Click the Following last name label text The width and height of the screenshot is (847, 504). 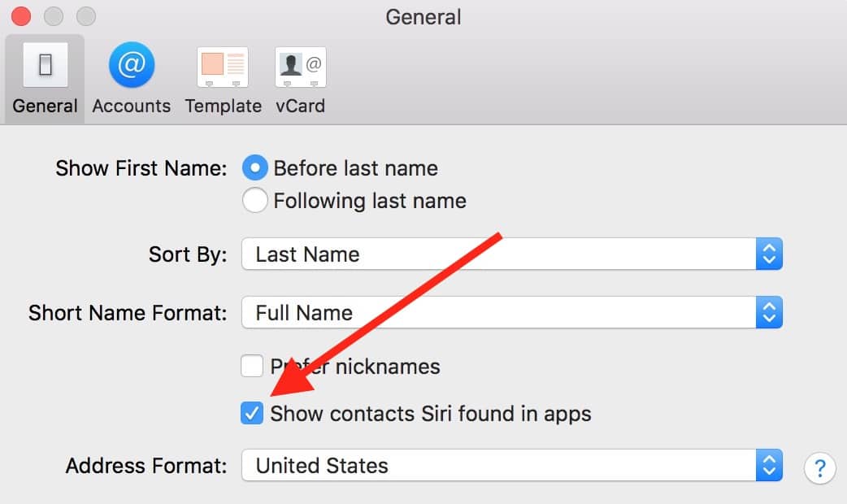tap(370, 201)
